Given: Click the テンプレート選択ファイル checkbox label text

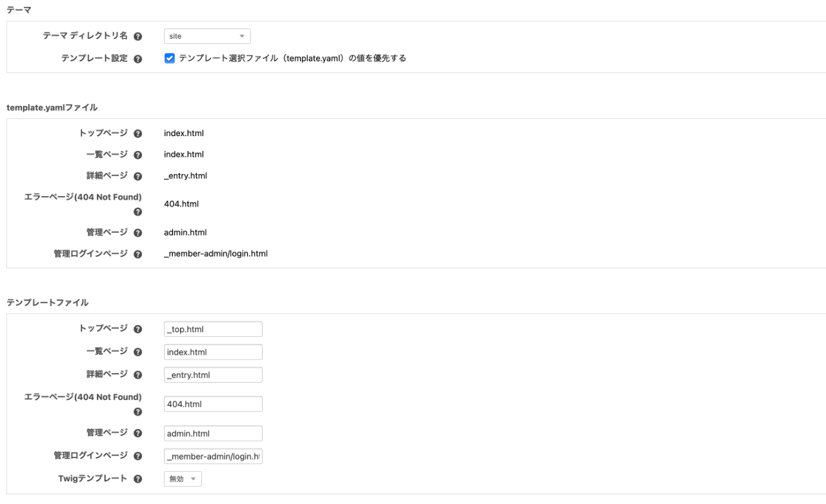Looking at the screenshot, I should pos(292,58).
